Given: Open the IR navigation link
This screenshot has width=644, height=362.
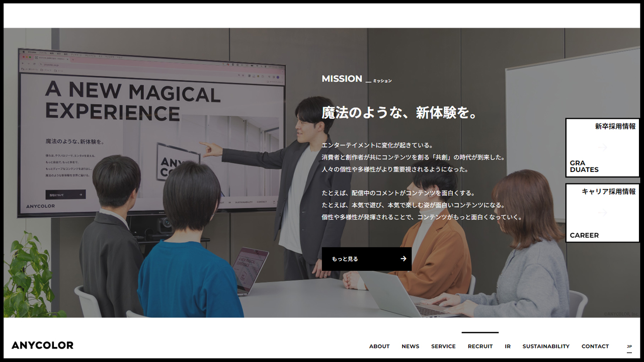Looking at the screenshot, I should pyautogui.click(x=508, y=346).
